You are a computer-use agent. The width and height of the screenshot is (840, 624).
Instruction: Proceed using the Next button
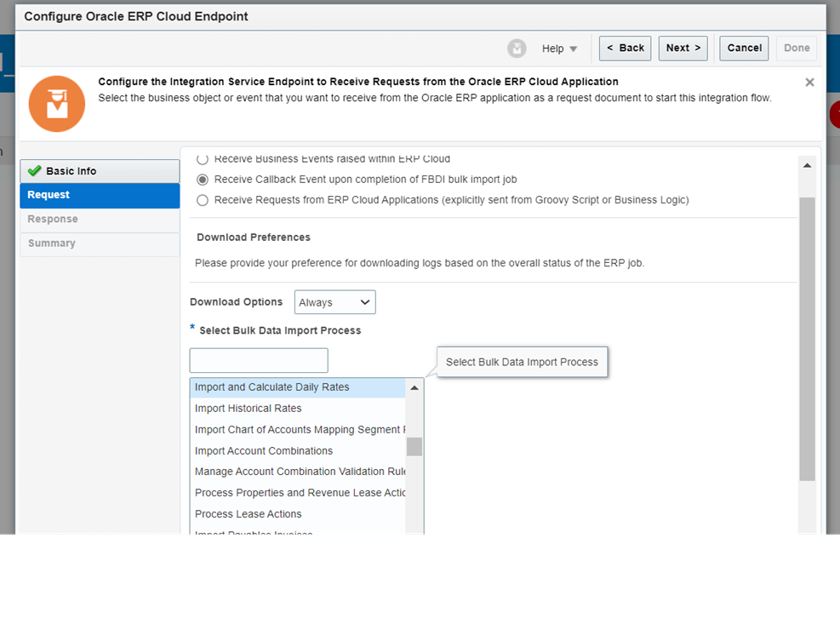click(683, 49)
